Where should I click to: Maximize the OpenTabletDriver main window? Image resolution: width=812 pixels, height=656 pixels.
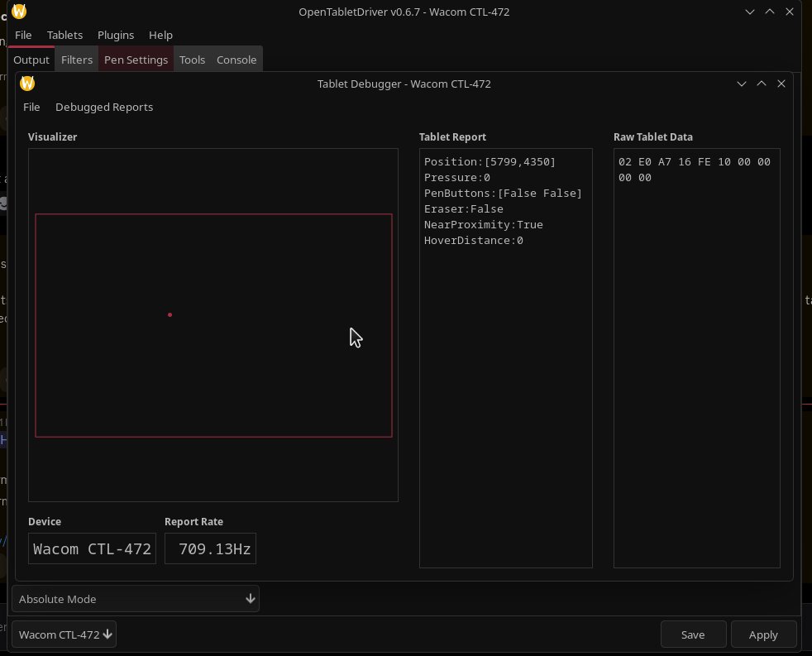coord(770,12)
